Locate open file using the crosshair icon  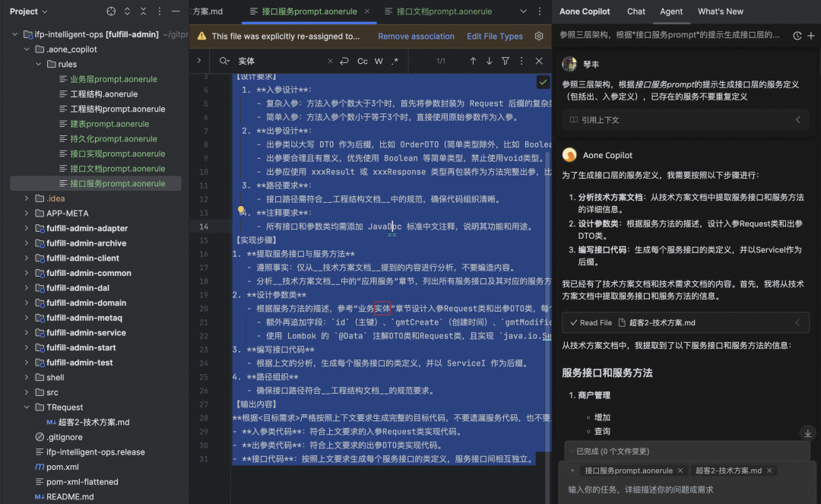click(x=111, y=11)
